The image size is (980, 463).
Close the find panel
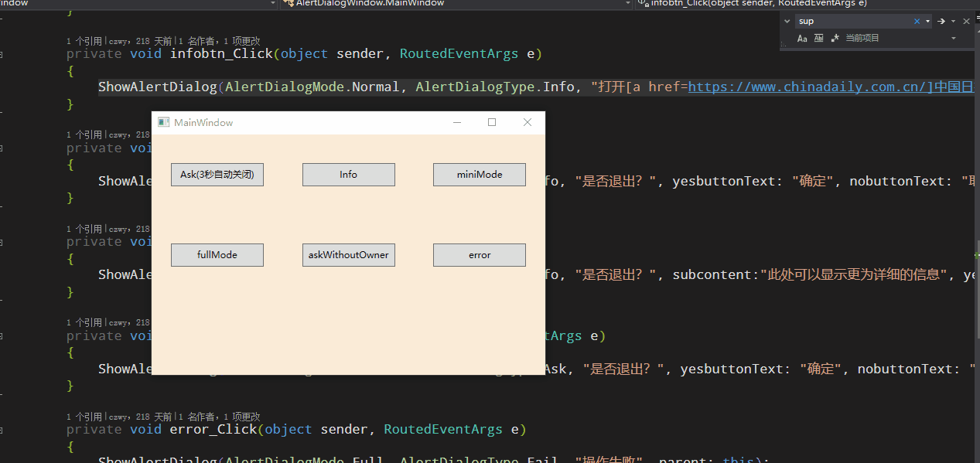[x=968, y=22]
